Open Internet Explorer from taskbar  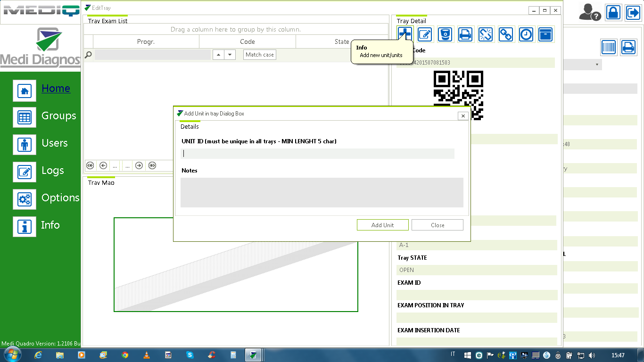click(38, 355)
